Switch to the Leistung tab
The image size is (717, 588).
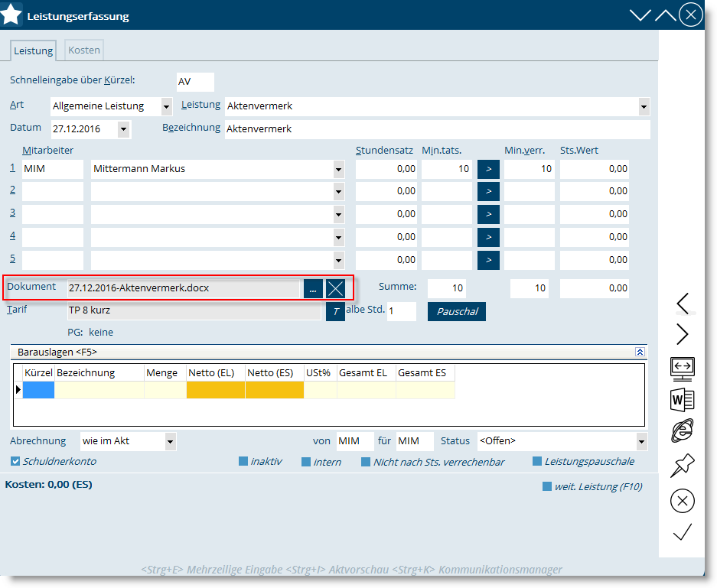click(33, 50)
